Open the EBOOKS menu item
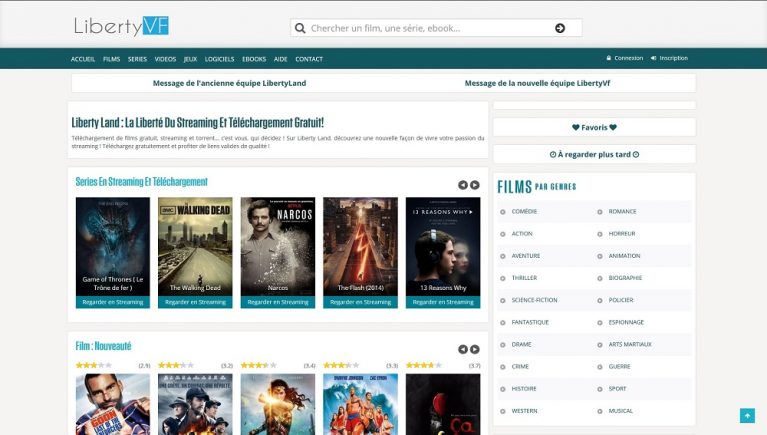This screenshot has height=435, width=767. point(254,59)
